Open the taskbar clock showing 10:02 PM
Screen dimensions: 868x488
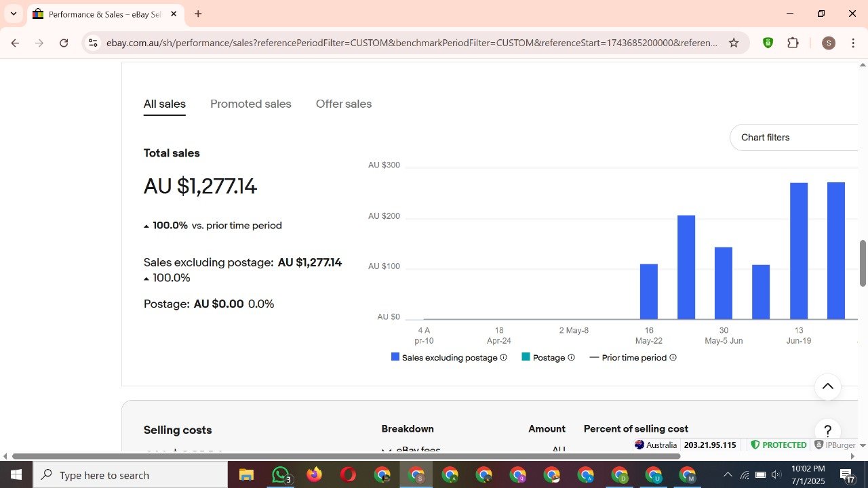click(808, 474)
